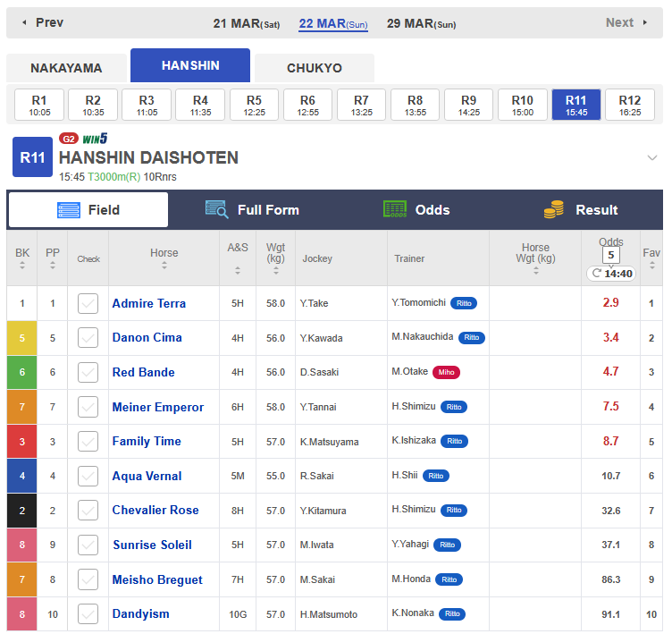
Task: Click Ritto badge next to Y.Tomomichi
Action: pos(464,303)
